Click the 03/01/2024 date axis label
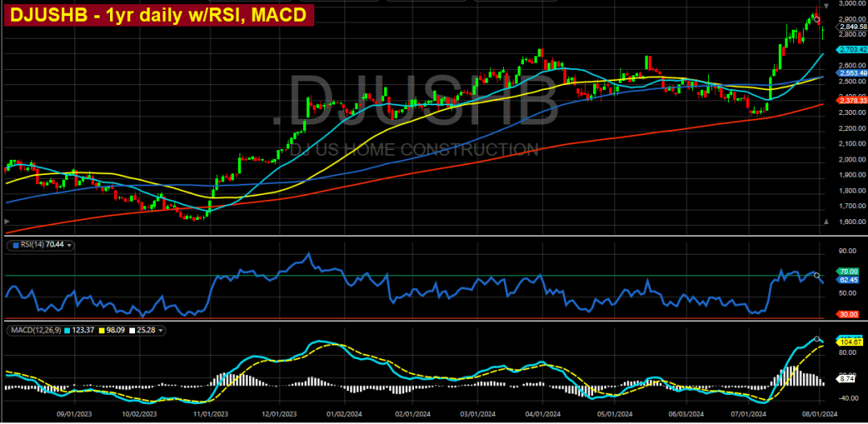Viewport: 868px width, 424px height. [477, 414]
